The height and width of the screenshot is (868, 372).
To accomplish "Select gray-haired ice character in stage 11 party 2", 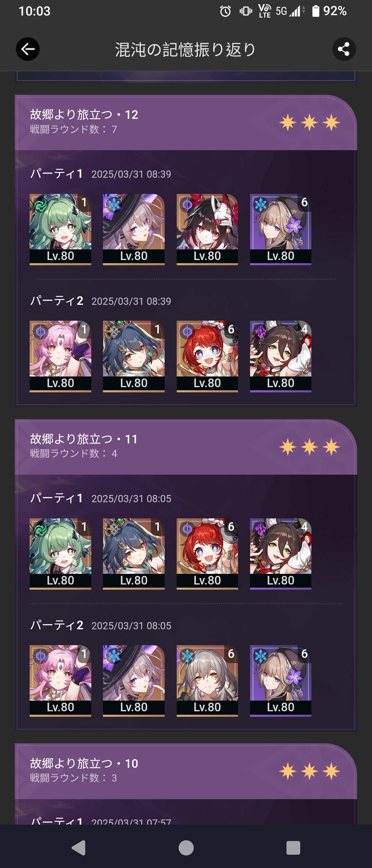I will pyautogui.click(x=207, y=681).
